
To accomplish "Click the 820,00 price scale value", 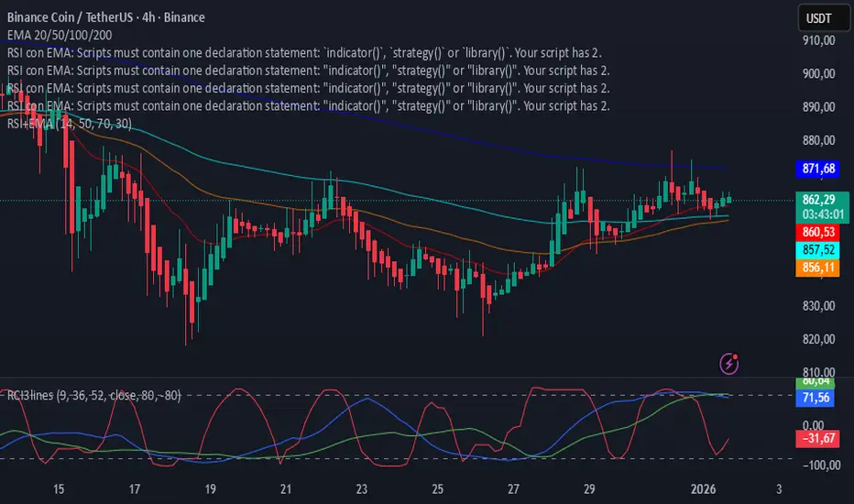I will (818, 339).
